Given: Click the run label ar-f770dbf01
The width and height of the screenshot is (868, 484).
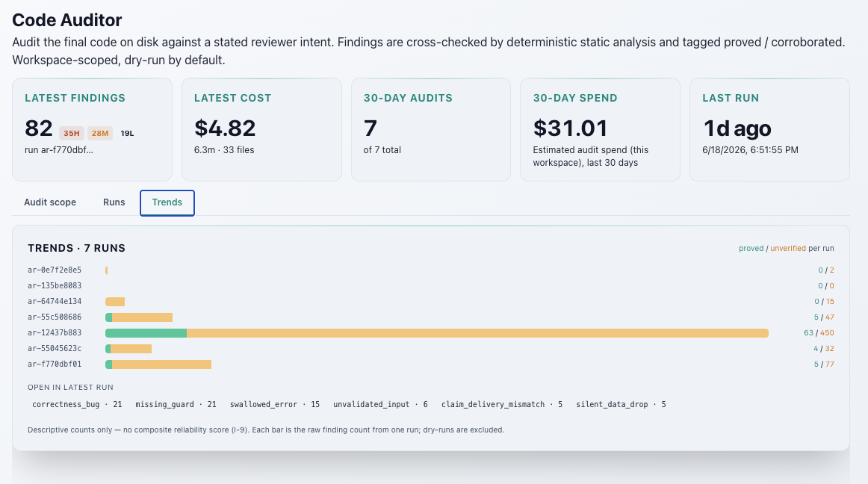Looking at the screenshot, I should [x=55, y=364].
